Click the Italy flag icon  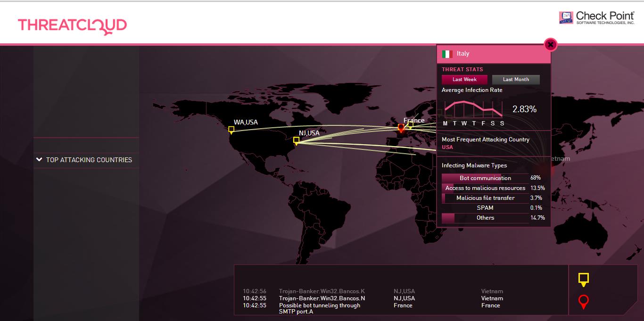pos(447,54)
